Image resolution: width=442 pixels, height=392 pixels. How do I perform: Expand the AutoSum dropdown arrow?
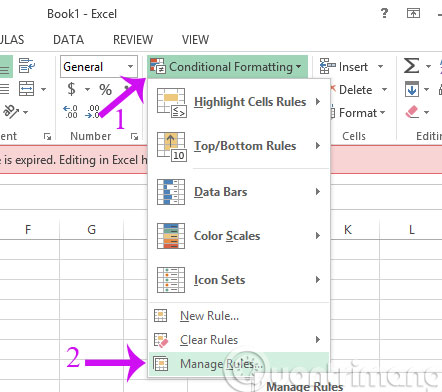[x=428, y=66]
